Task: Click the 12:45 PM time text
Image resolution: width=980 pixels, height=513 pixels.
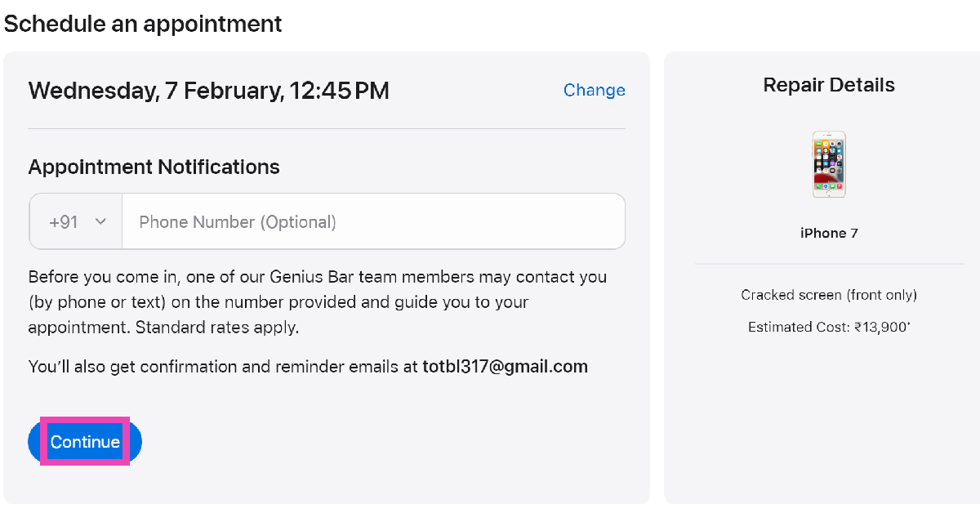Action: 339,90
